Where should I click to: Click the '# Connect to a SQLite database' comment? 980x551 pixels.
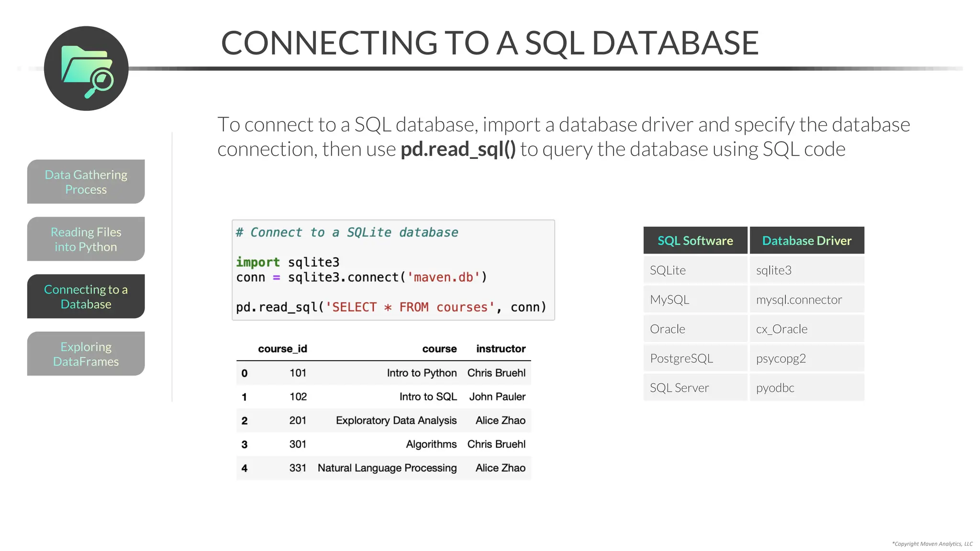pyautogui.click(x=347, y=232)
